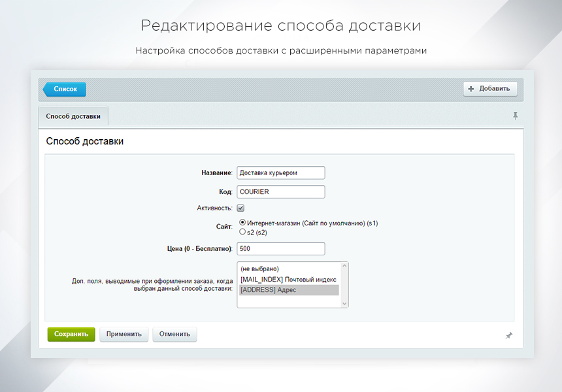
Task: Toggle the Активность checkbox
Action: click(x=240, y=208)
